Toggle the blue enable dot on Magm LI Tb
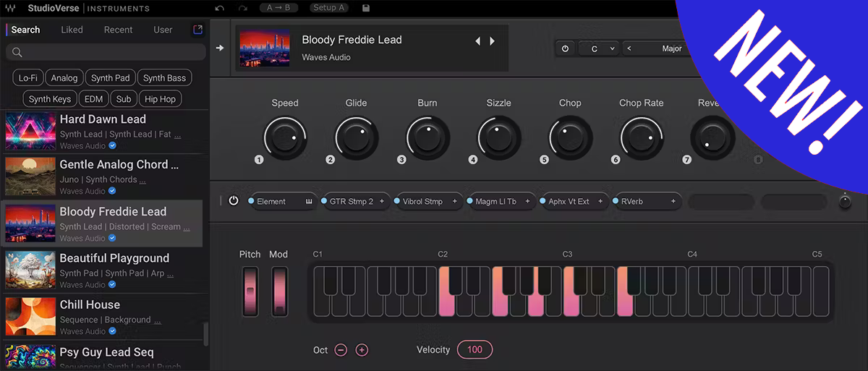Viewport: 868px width, 371px height. tap(470, 201)
